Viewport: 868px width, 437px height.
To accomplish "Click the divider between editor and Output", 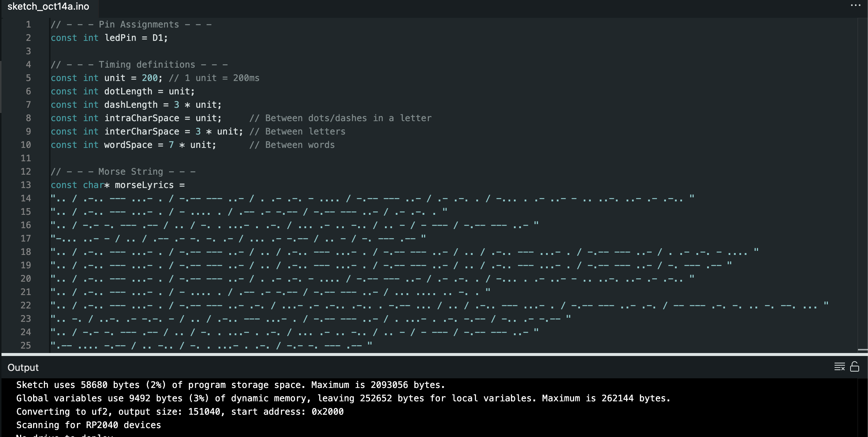I will point(434,355).
